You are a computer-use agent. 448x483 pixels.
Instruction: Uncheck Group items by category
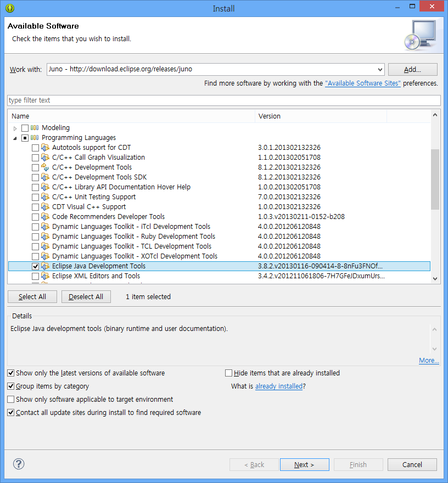tap(11, 386)
